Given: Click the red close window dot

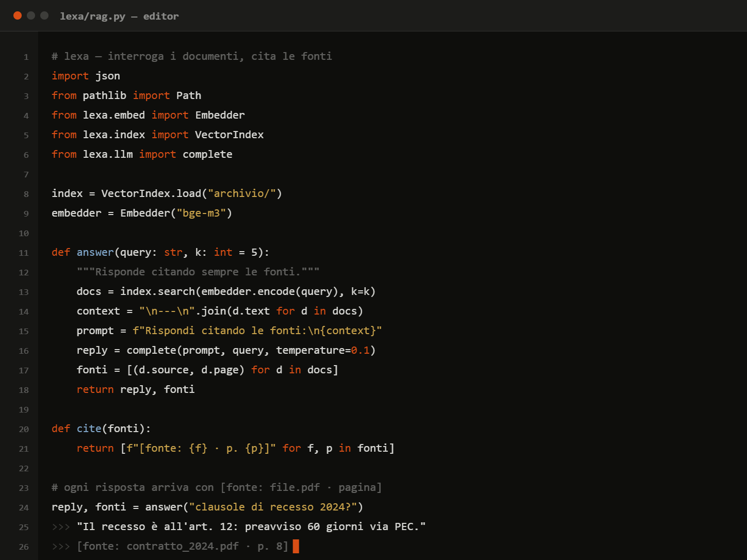Looking at the screenshot, I should click(18, 15).
